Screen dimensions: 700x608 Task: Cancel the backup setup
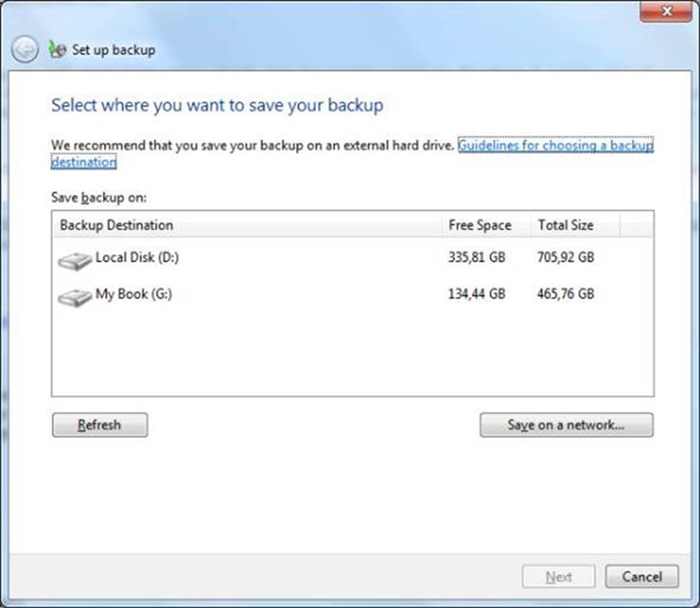[642, 576]
